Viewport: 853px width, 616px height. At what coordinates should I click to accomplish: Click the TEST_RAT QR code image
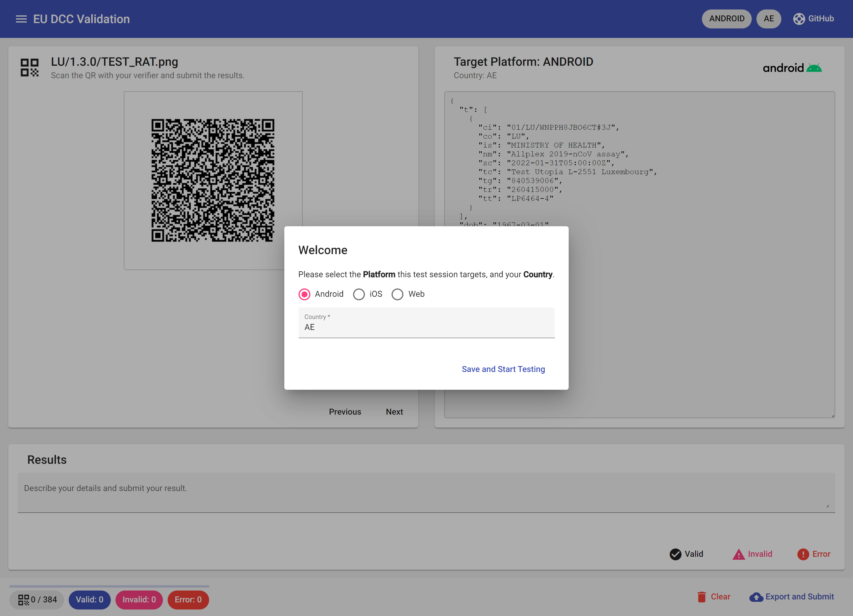(x=213, y=180)
